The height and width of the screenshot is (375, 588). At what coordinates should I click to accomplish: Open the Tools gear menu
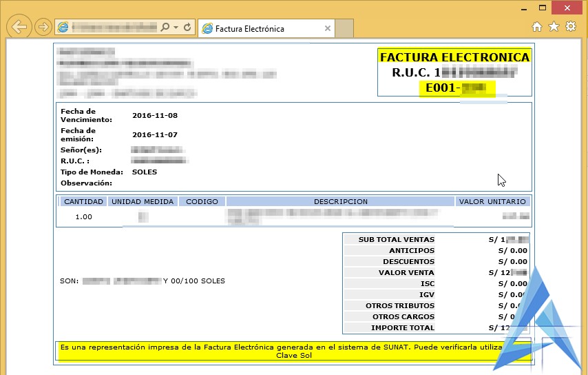(570, 27)
